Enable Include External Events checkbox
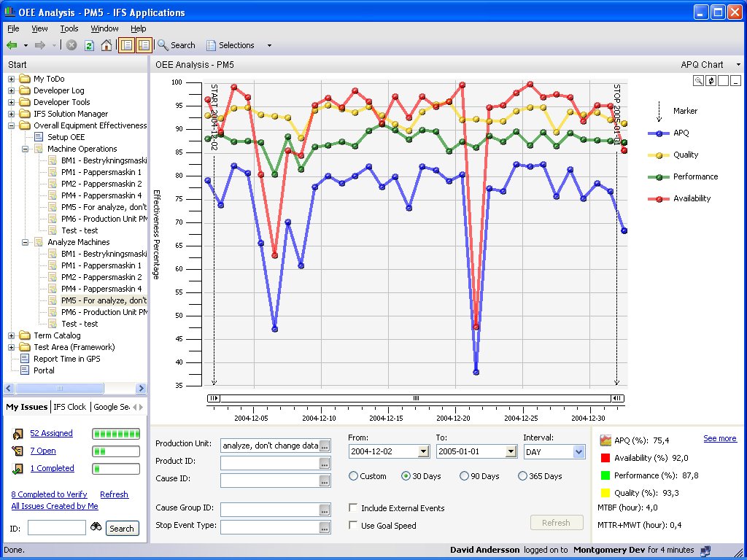The height and width of the screenshot is (560, 747). pos(354,507)
